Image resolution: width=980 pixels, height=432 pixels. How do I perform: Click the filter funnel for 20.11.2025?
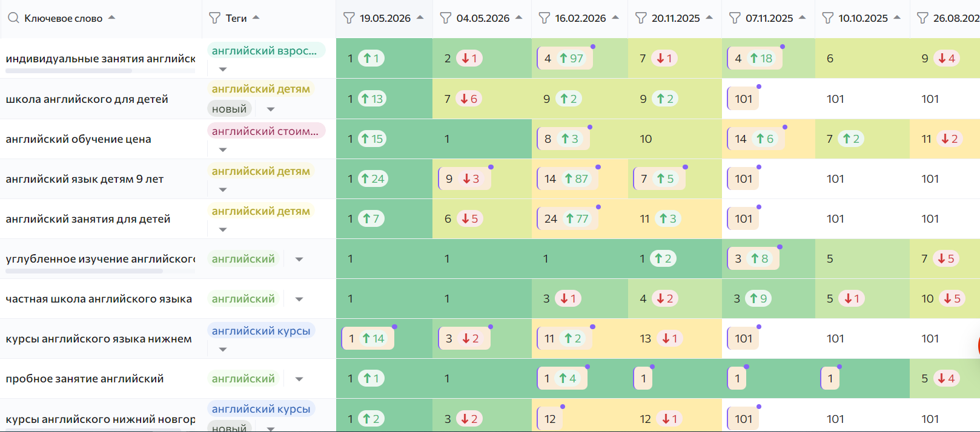pyautogui.click(x=641, y=18)
